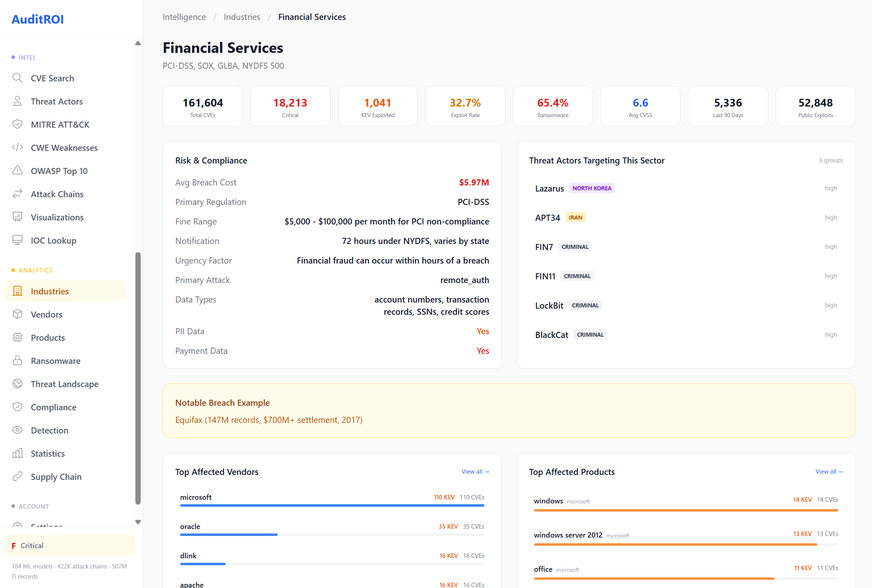Open the Attack Chains view
This screenshot has width=872, height=588.
pyautogui.click(x=57, y=194)
